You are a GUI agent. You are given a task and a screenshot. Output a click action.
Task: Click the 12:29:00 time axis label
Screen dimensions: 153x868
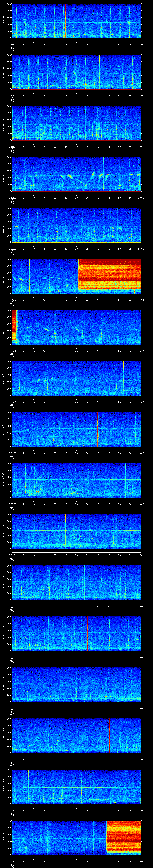pos(12,708)
